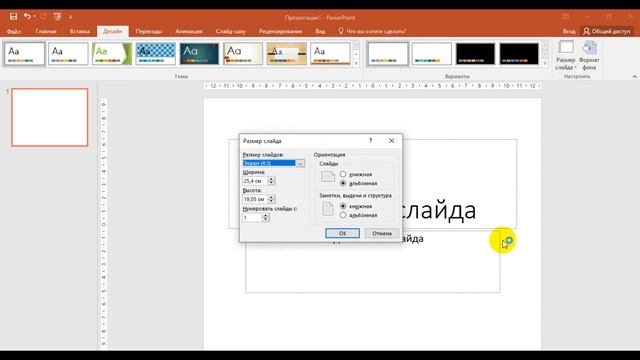Select the first black variant thumbnail
Image resolution: width=640 pixels, height=360 pixels.
475,53
